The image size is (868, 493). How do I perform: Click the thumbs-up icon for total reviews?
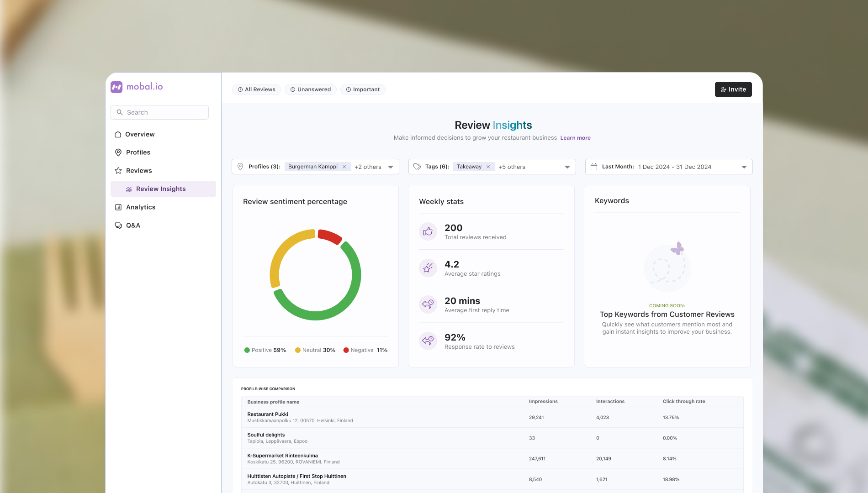point(428,231)
